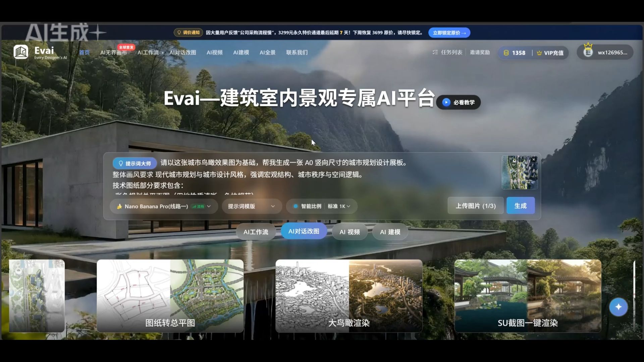Expand the Nano Banana Pro model dropdown
The height and width of the screenshot is (362, 644).
coord(164,206)
